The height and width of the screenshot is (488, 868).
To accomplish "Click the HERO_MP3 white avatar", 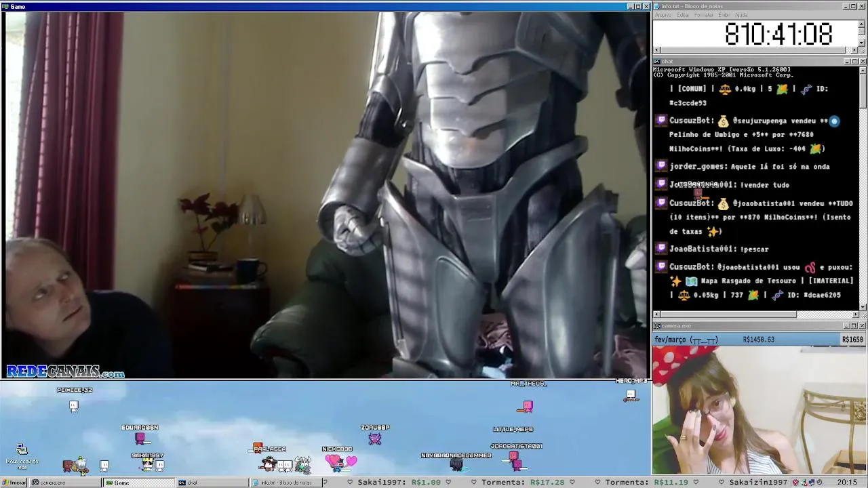I will point(631,395).
